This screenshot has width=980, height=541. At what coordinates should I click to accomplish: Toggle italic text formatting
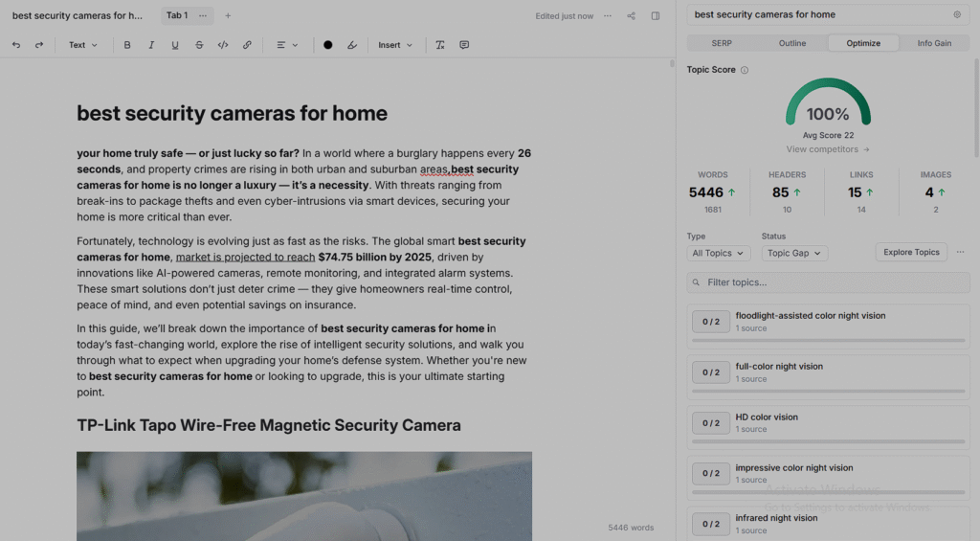point(151,45)
